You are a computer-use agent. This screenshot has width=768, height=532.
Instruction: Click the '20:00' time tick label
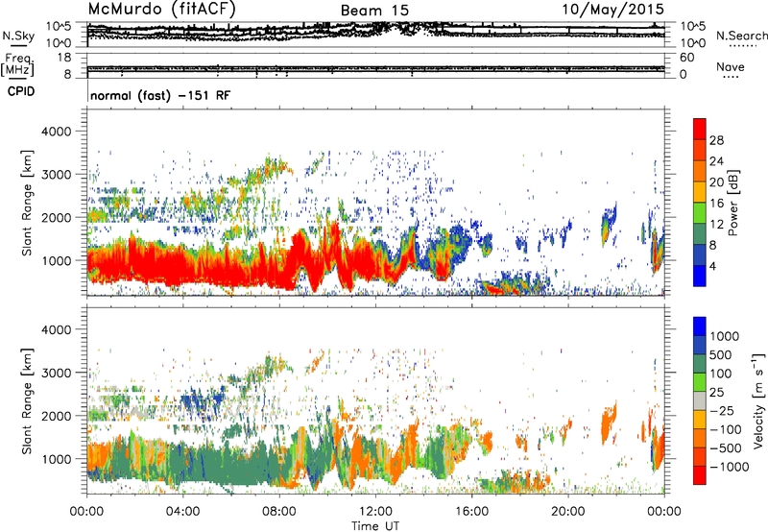(x=567, y=512)
